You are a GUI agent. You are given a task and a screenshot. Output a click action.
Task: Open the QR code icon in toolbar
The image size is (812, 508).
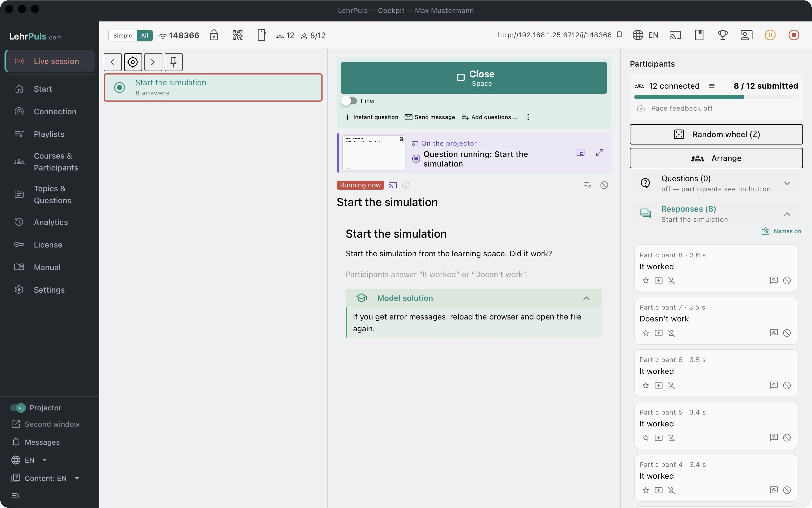[x=238, y=35]
